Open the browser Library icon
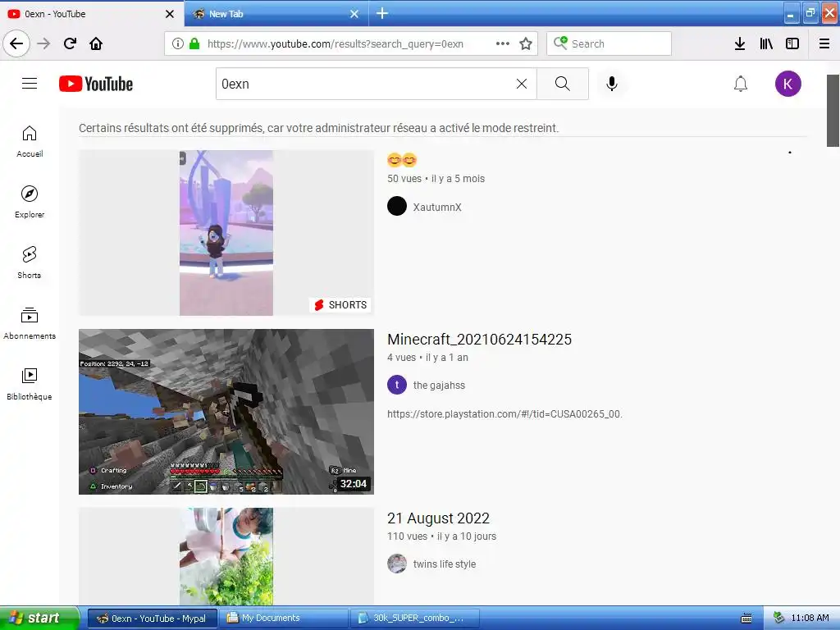Screen dimensions: 840x630 (x=766, y=43)
